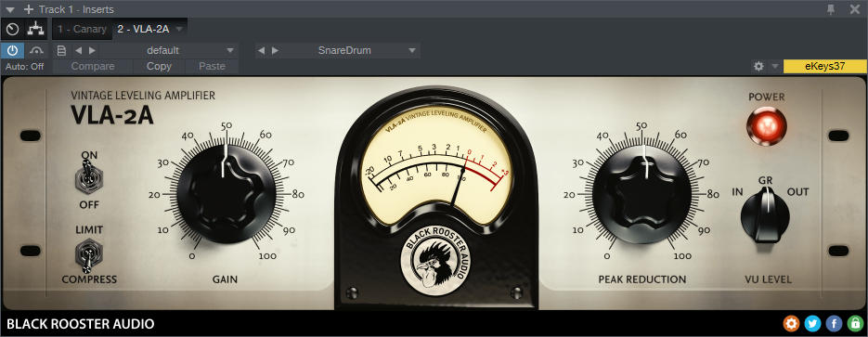Image resolution: width=868 pixels, height=337 pixels.
Task: Flip the ON/OFF toggle switch
Action: click(88, 178)
